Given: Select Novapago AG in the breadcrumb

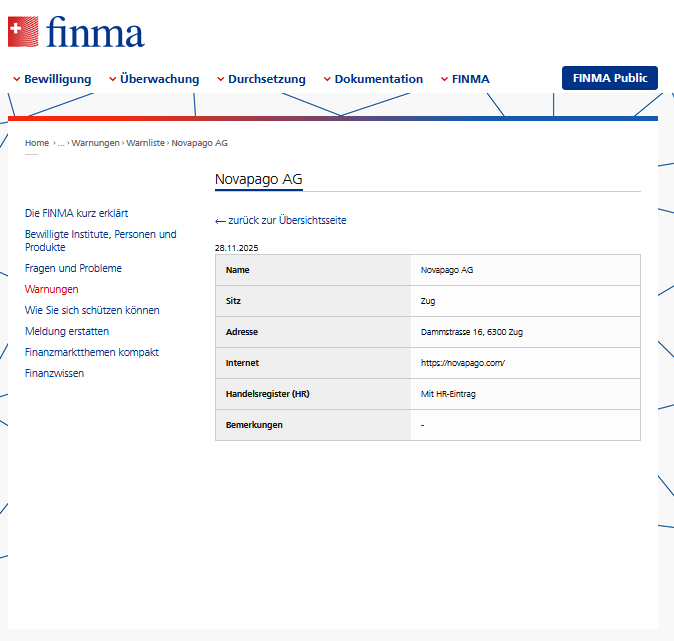Looking at the screenshot, I should click(199, 143).
